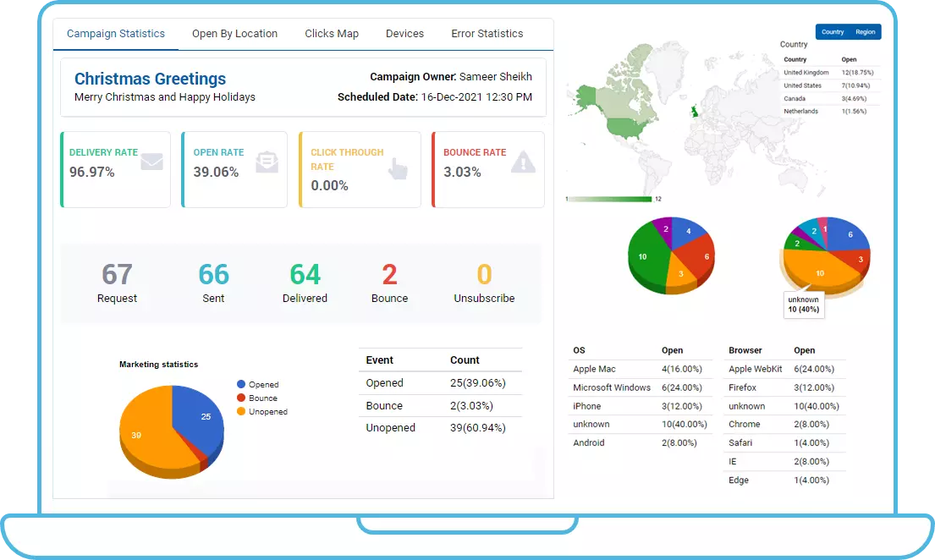Click the campaign owner name Sameer Sheikh

[x=496, y=76]
